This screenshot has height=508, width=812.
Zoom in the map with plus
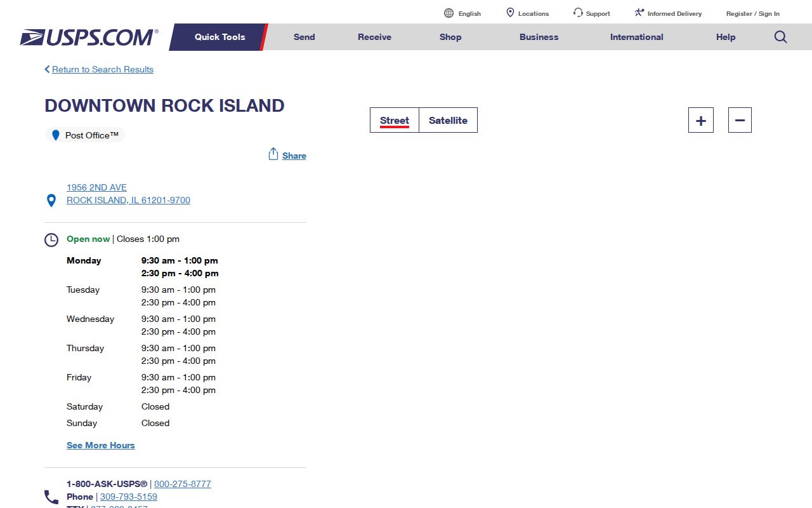(x=701, y=120)
